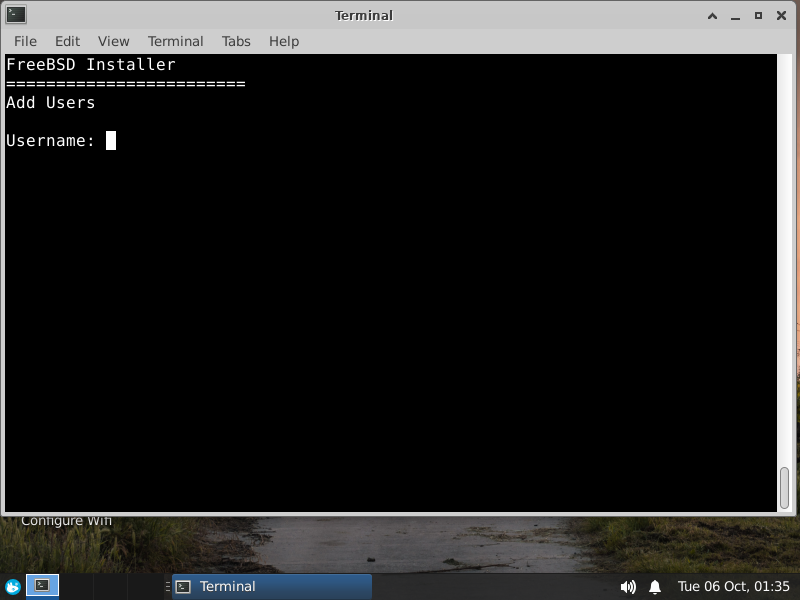Open the Terminal menu in menu bar

[x=176, y=41]
